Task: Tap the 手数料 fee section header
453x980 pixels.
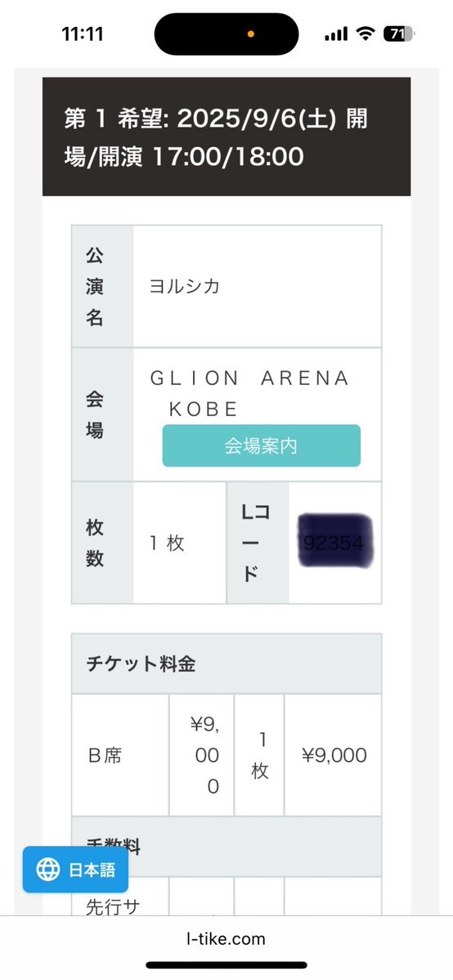Action: click(226, 846)
